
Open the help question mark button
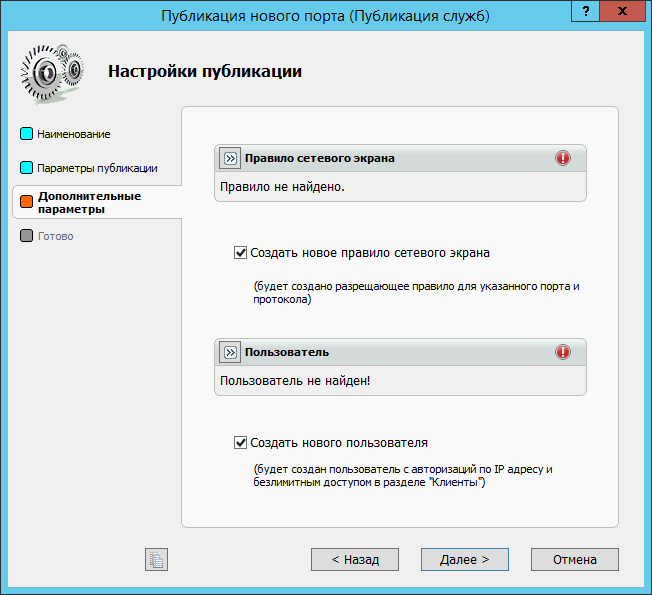(x=585, y=11)
